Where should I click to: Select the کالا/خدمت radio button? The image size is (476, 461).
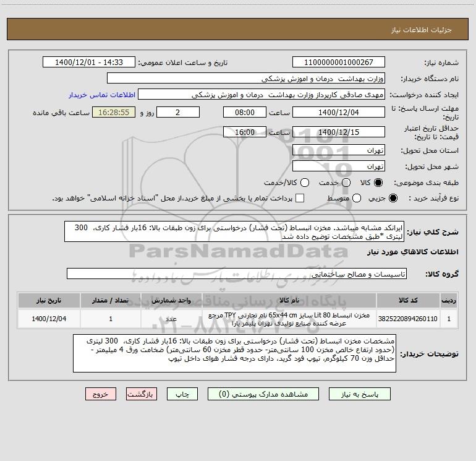305,183
